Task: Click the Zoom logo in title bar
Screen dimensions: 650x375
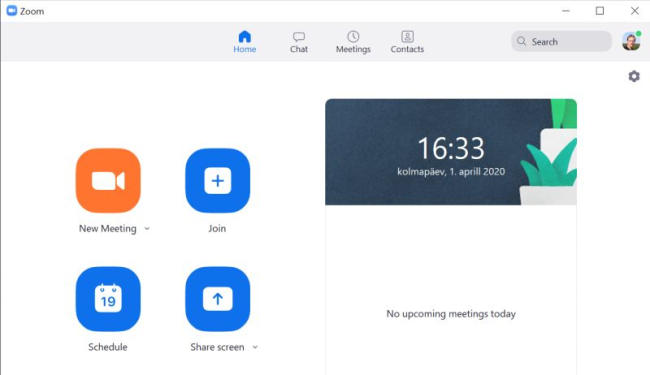Action: coord(12,11)
